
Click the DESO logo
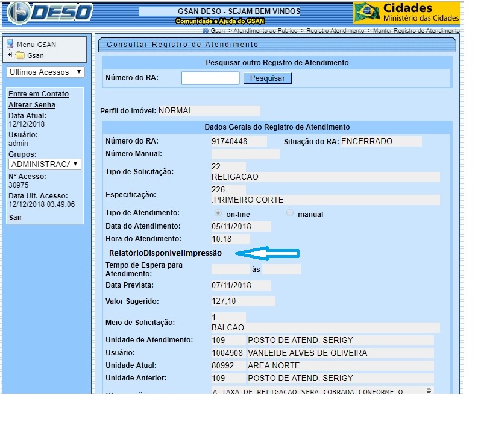48,13
